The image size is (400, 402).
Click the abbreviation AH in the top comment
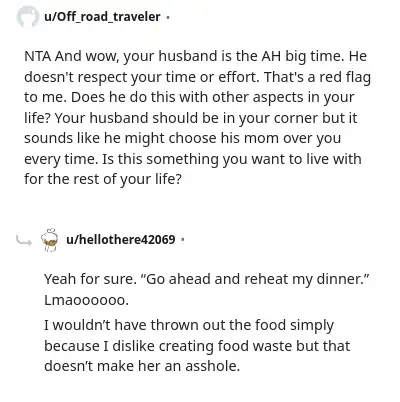[x=271, y=56]
